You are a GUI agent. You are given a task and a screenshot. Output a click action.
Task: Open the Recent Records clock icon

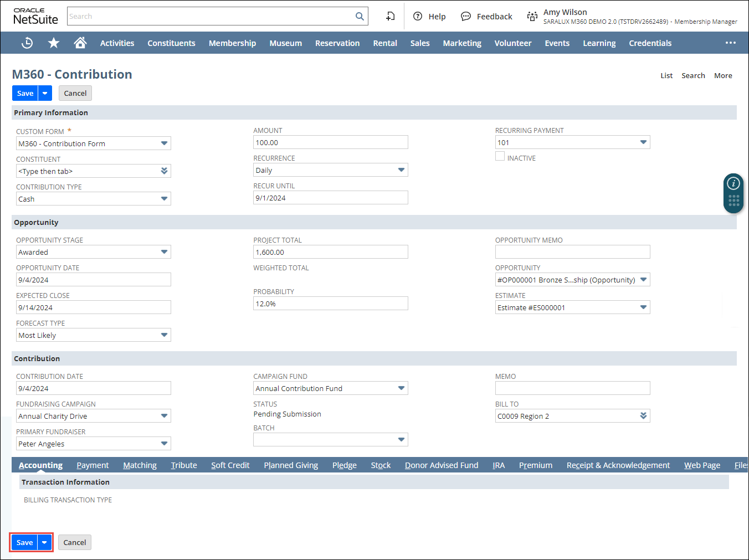(x=27, y=43)
